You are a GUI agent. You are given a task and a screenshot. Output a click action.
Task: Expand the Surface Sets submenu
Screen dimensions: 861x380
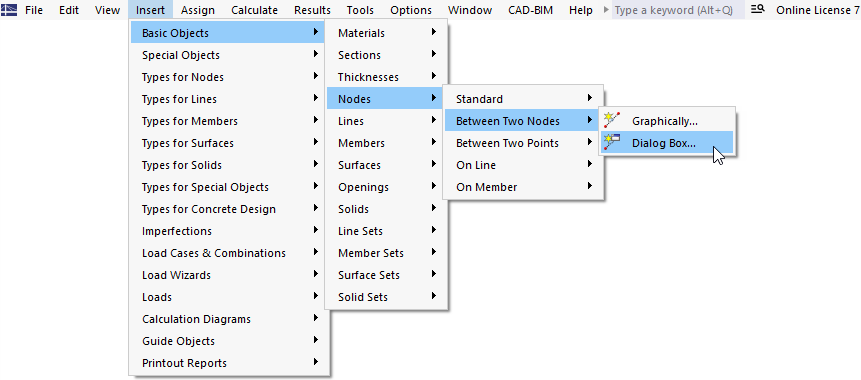point(387,275)
